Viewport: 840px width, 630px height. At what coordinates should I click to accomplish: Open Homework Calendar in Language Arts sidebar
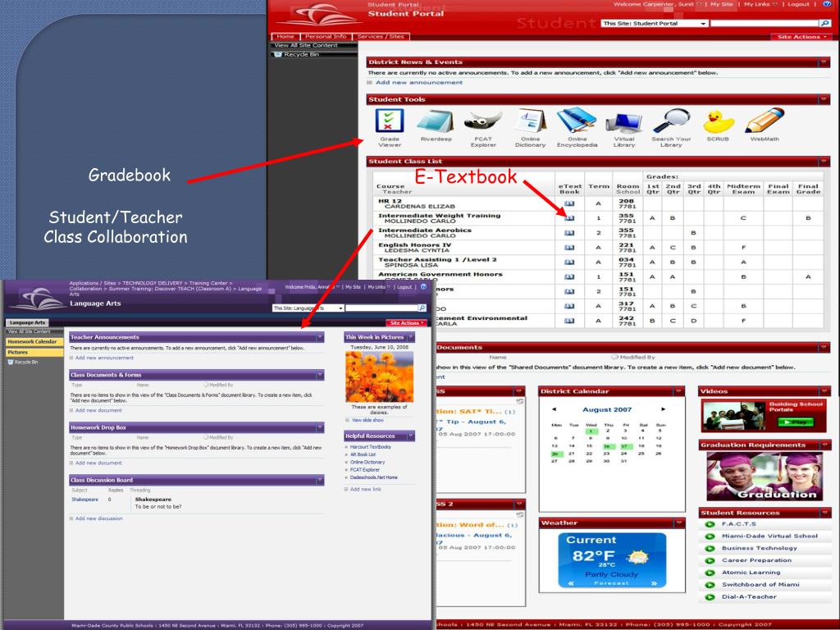click(x=34, y=342)
